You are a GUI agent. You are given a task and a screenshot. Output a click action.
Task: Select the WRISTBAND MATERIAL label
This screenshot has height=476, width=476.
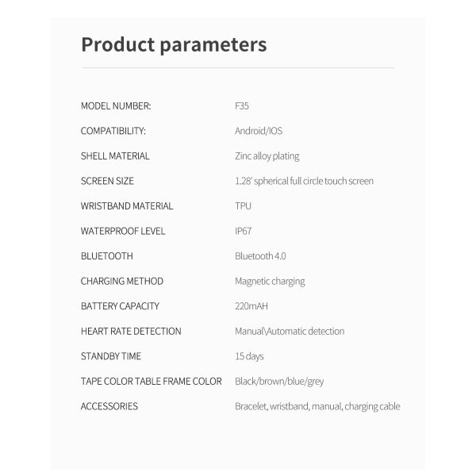(127, 206)
